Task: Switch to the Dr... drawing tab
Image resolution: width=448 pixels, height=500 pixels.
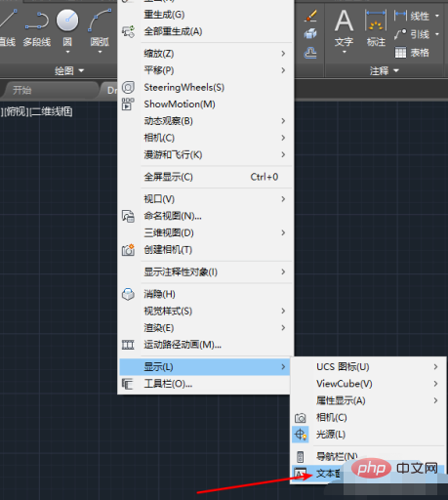Action: 109,90
